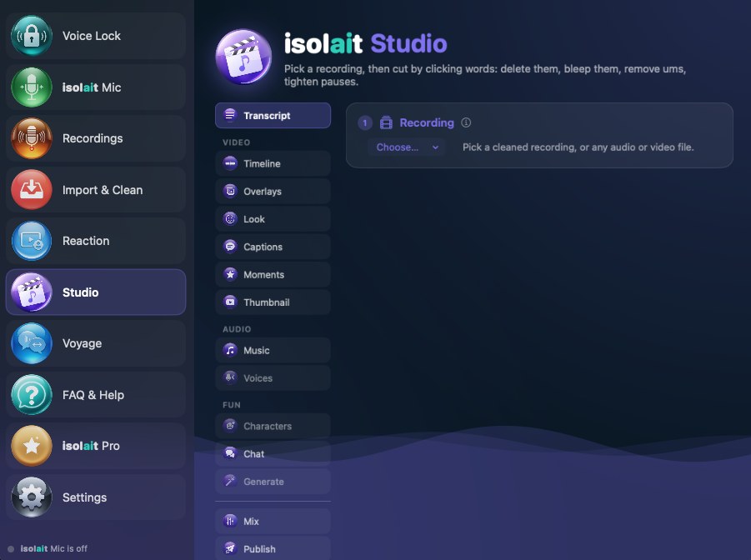
Task: Click the film strip icon beside Recording
Action: 386,123
